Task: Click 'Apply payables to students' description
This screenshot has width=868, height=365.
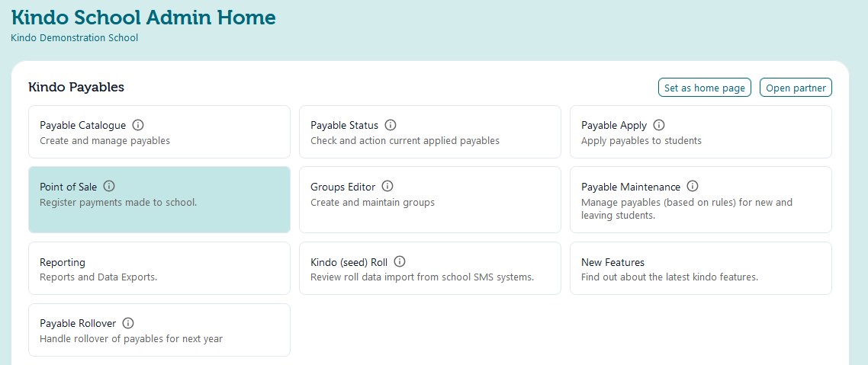Action: tap(641, 141)
